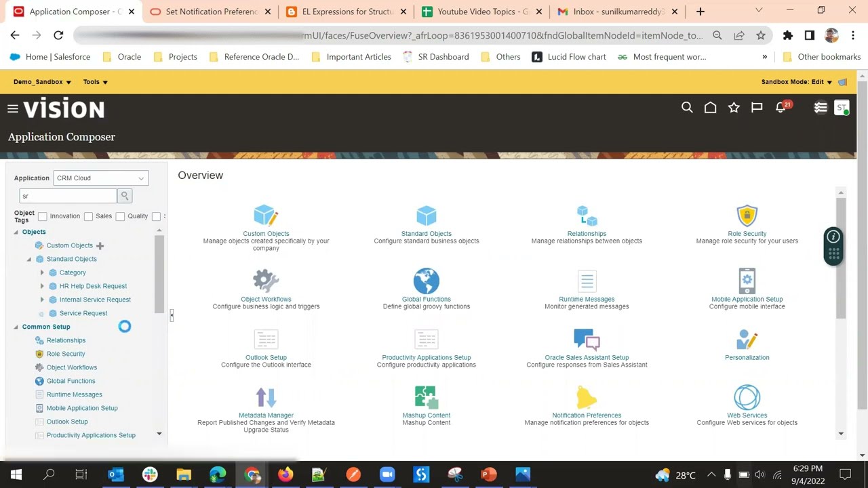Click the Overview panel vertical scrollbar

click(x=841, y=258)
